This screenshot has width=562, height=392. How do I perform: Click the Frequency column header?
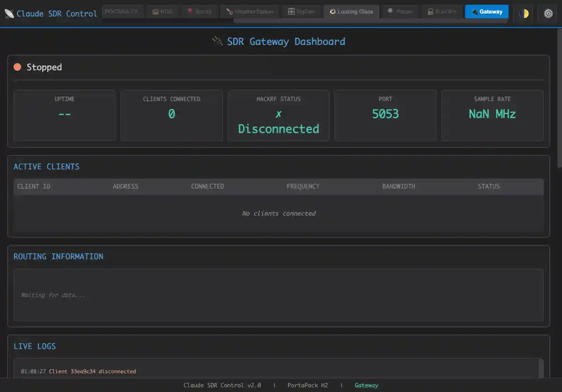303,186
